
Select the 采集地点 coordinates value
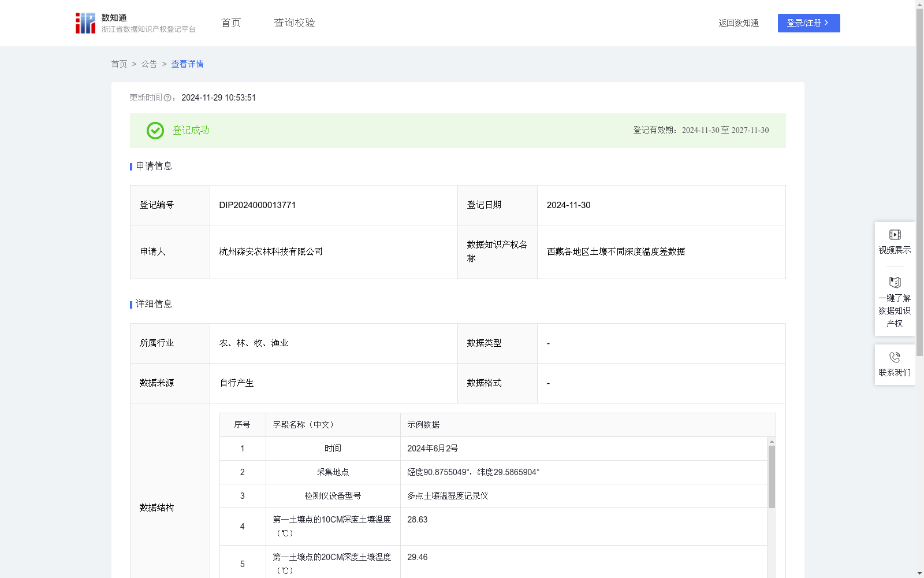[x=474, y=472]
